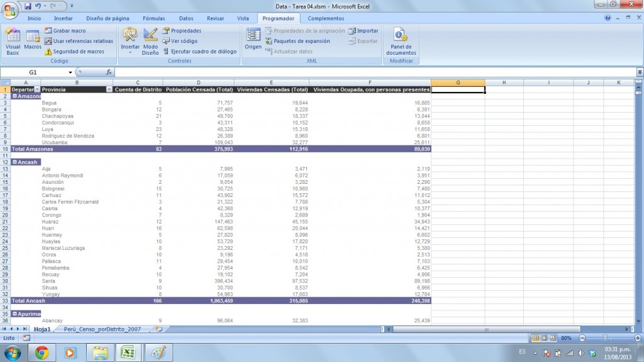Open the Visual Basic editor
The width and height of the screenshot is (644, 362).
coord(13,41)
